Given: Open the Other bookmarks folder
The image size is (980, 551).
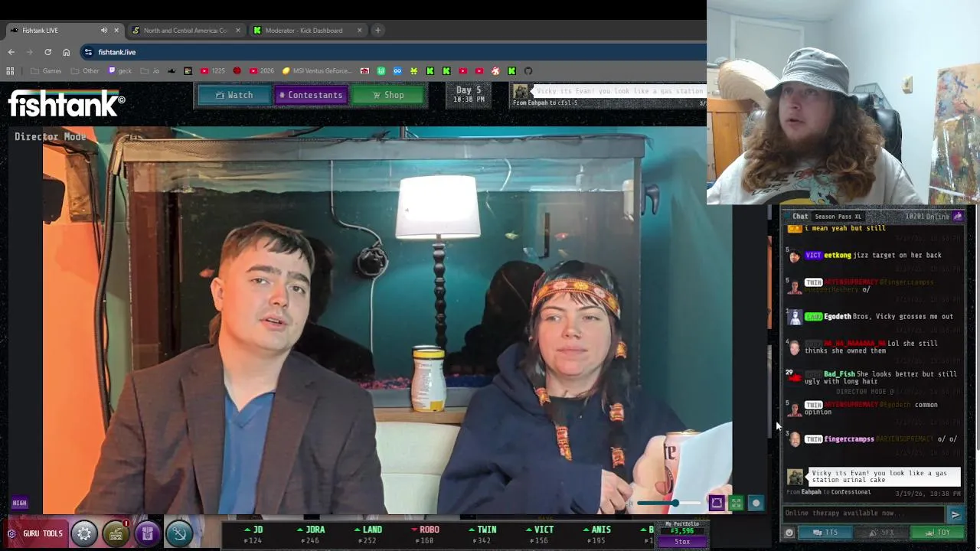Looking at the screenshot, I should point(85,71).
